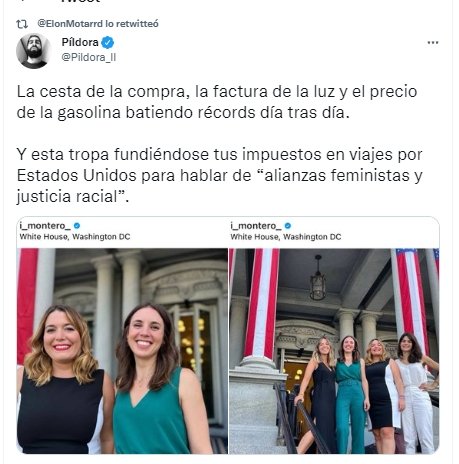Click the Píldora display name
Image resolution: width=459 pixels, height=464 pixels.
tap(80, 42)
